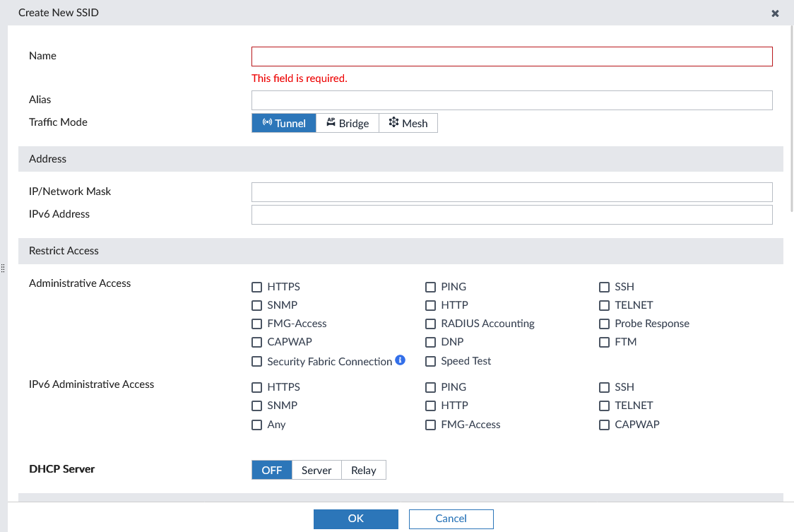Check TELNET under Administrative Access
The width and height of the screenshot is (794, 532).
point(604,305)
